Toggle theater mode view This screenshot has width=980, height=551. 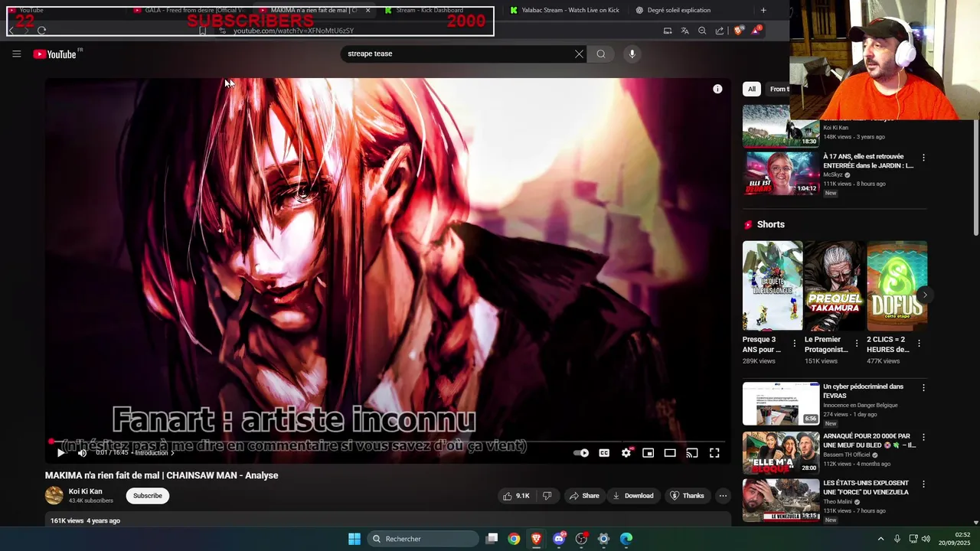tap(670, 453)
